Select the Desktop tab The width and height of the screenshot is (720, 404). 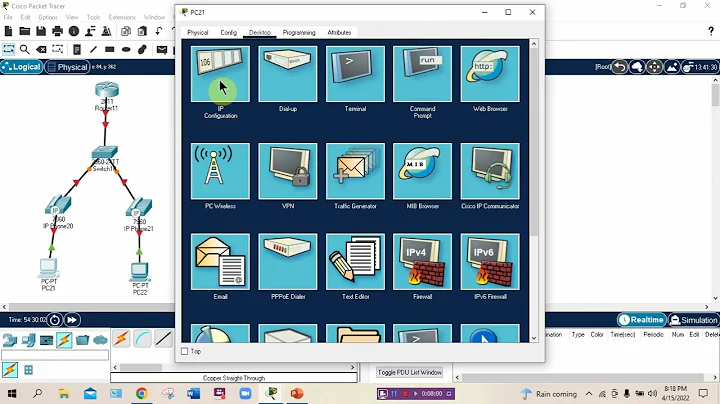coord(259,33)
